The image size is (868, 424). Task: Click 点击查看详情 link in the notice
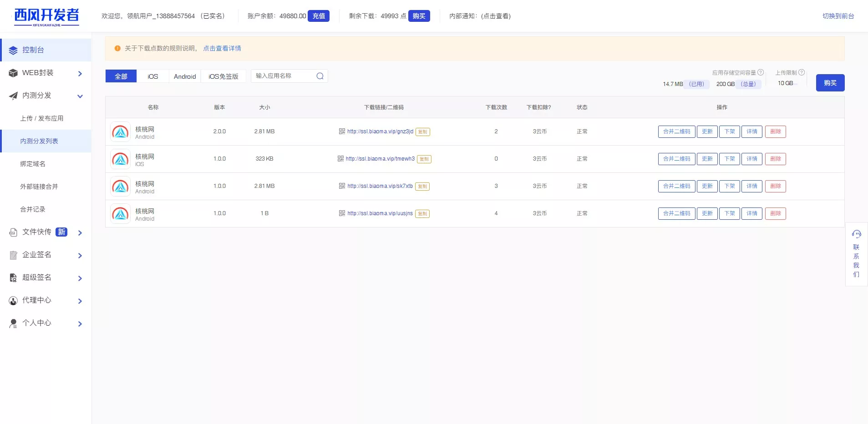pos(222,48)
